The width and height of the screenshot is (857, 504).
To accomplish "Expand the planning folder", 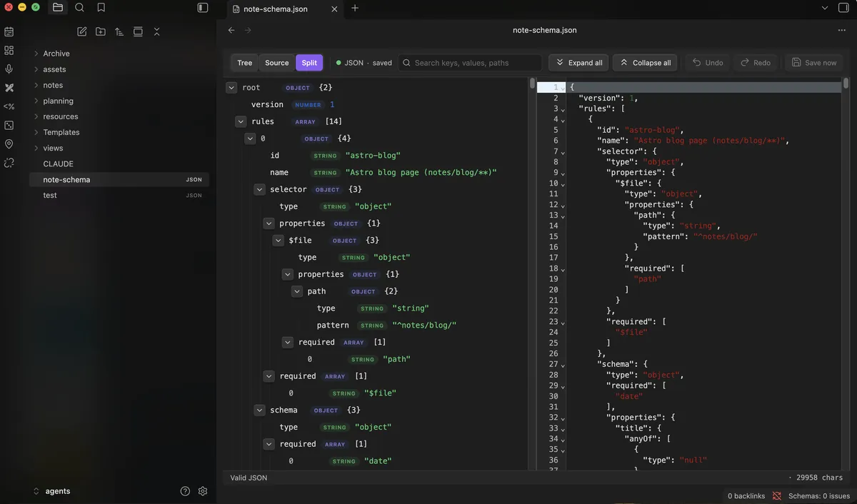I will click(36, 101).
